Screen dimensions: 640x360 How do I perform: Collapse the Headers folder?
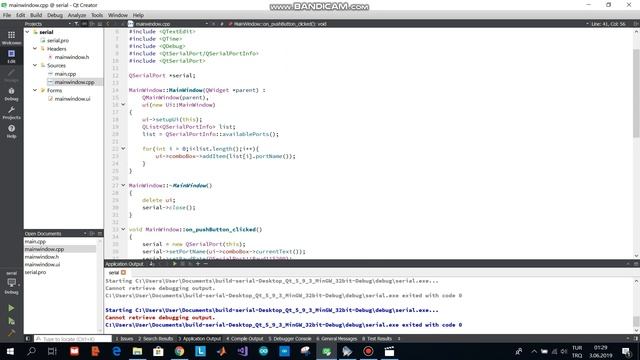tap(35, 49)
